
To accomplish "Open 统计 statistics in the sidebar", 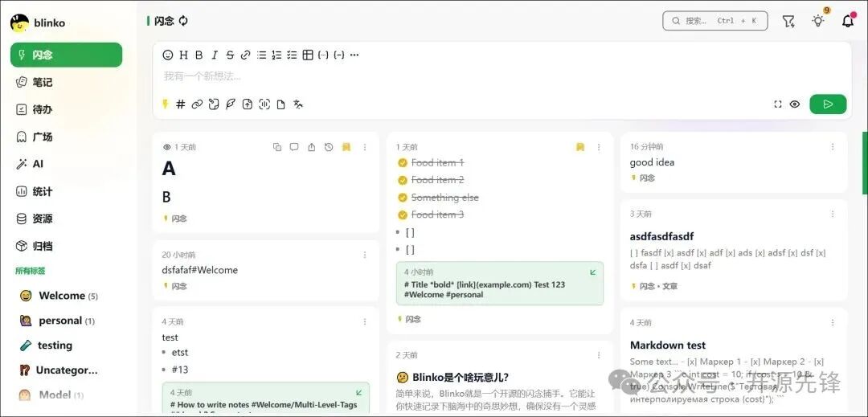I will (67, 191).
